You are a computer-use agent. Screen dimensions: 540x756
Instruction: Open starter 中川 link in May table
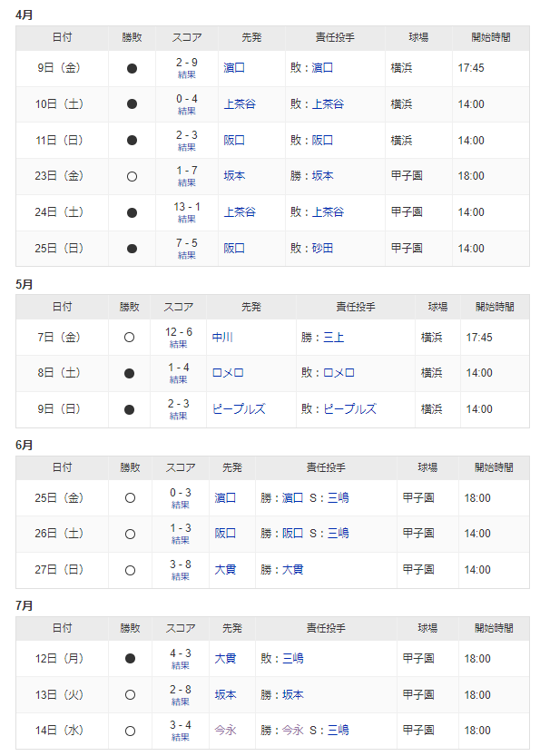coord(222,337)
